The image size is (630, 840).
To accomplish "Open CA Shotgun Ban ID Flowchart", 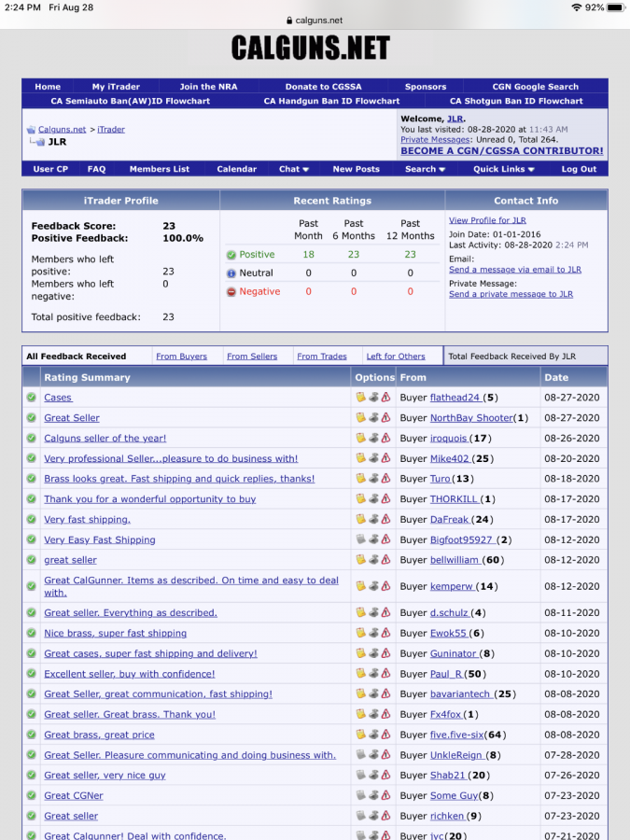I will coord(516,101).
